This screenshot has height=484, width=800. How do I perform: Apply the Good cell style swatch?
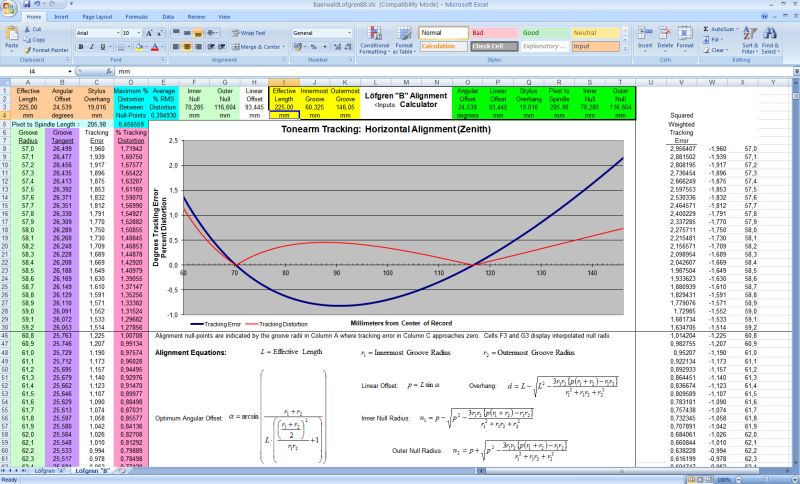[543, 33]
